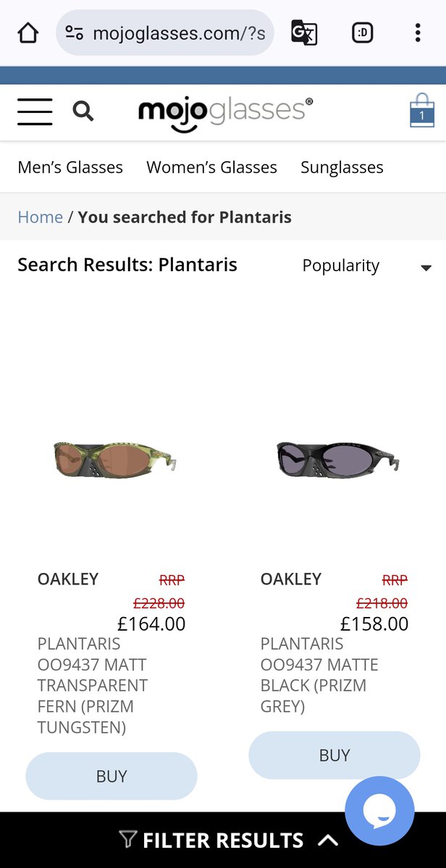Open the shopping bag basket
Viewport: 446px width, 868px height.
pos(421,111)
